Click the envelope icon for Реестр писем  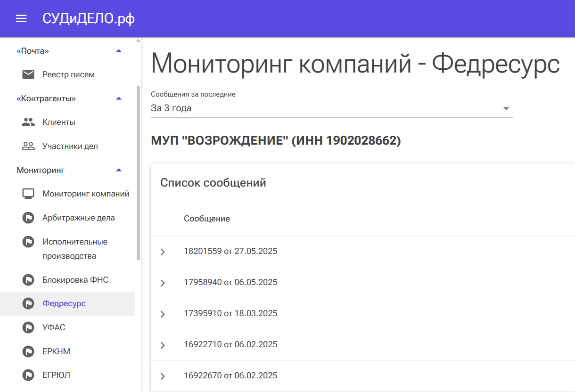28,74
